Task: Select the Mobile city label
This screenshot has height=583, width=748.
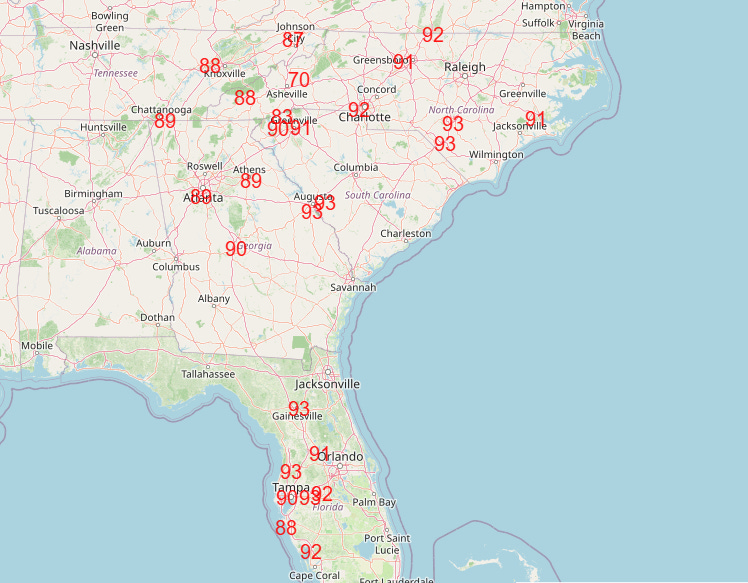Action: [37, 345]
